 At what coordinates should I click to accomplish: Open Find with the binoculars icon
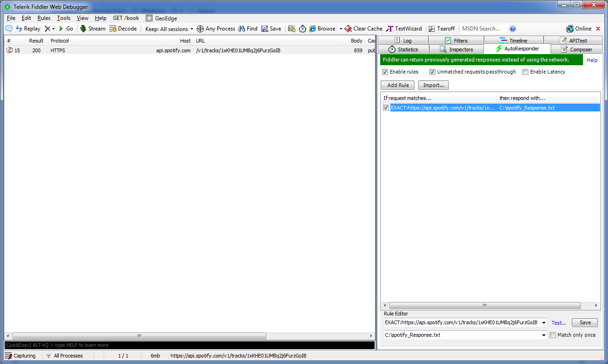tap(242, 29)
